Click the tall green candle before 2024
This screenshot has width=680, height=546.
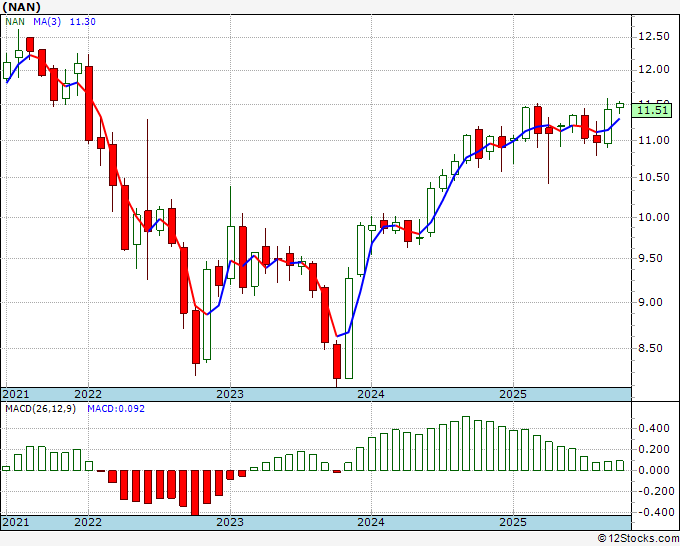(x=349, y=328)
